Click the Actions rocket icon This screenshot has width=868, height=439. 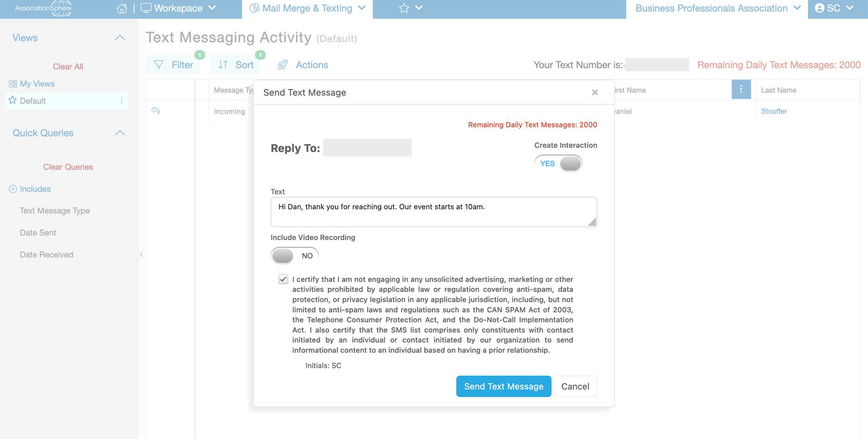click(x=283, y=65)
